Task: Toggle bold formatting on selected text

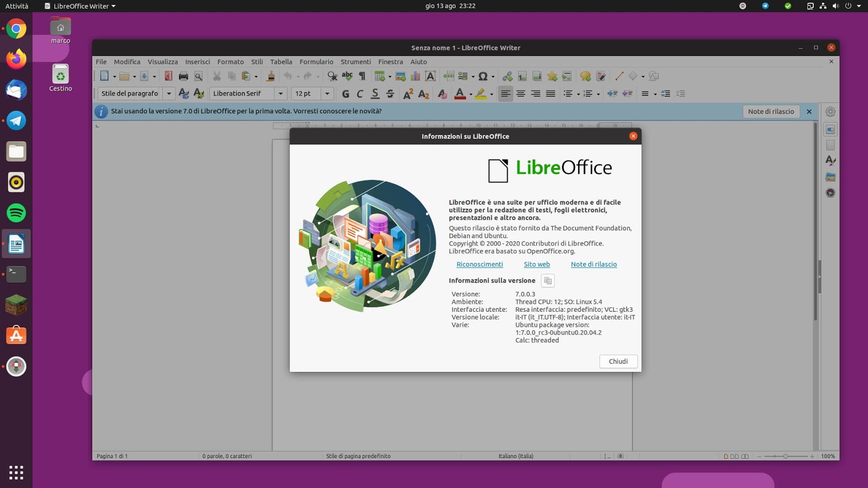Action: (x=344, y=93)
